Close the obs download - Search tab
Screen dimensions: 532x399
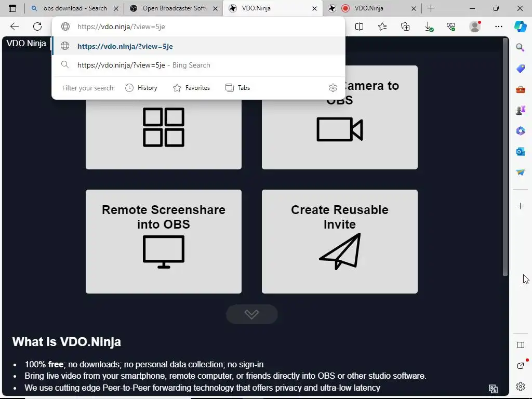point(116,8)
